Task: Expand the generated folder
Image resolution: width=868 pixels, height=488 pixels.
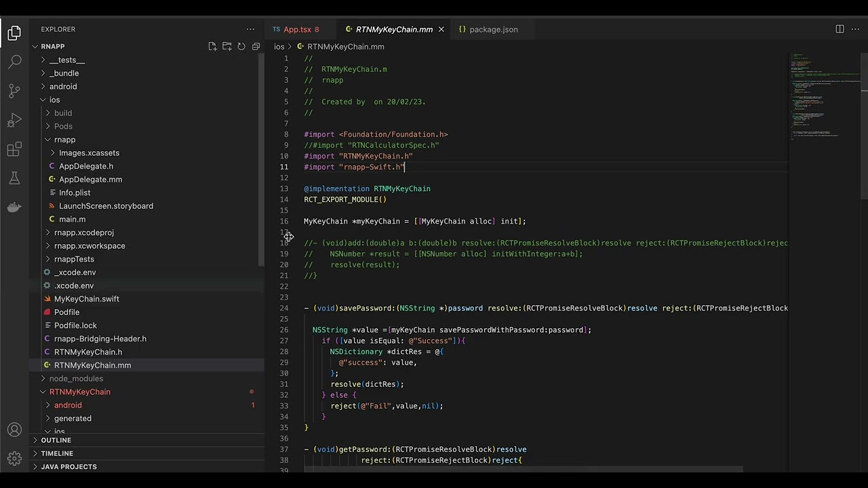Action: [73, 418]
